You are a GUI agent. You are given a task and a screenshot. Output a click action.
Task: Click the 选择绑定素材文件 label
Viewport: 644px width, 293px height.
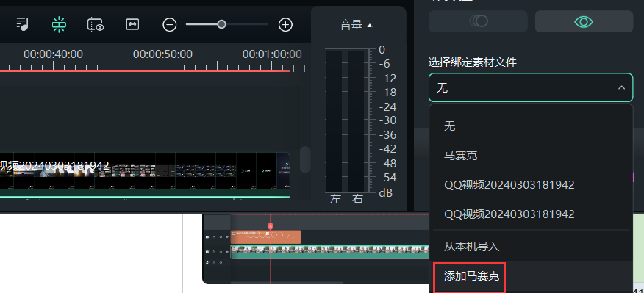[x=472, y=62]
